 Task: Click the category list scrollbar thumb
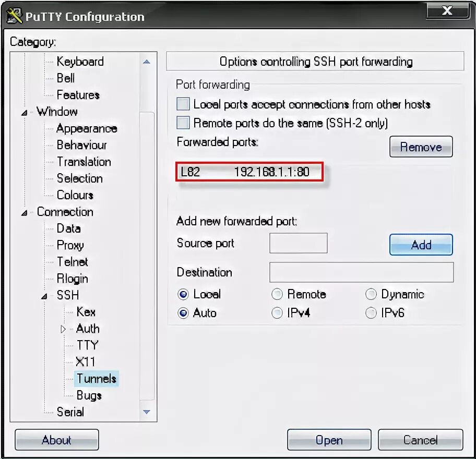point(147,256)
